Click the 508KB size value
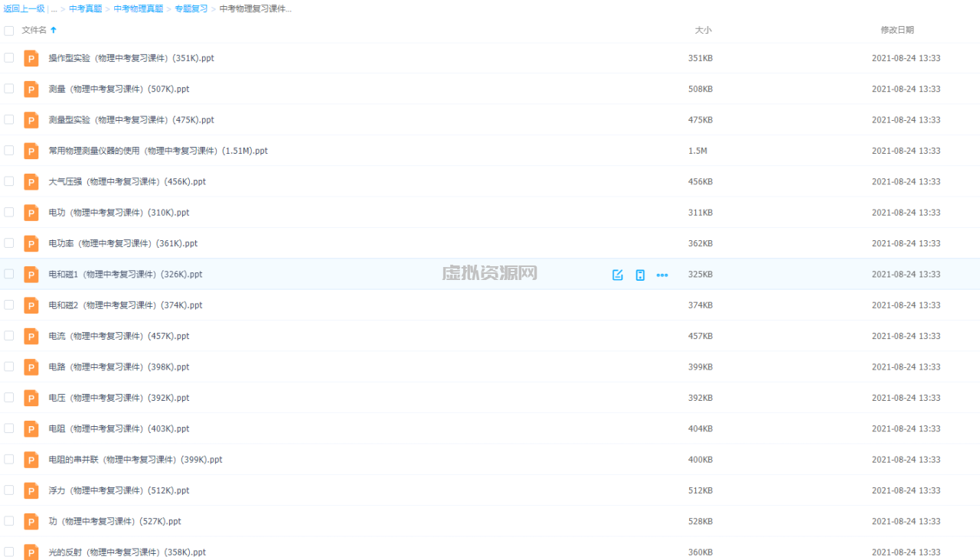 click(x=701, y=89)
